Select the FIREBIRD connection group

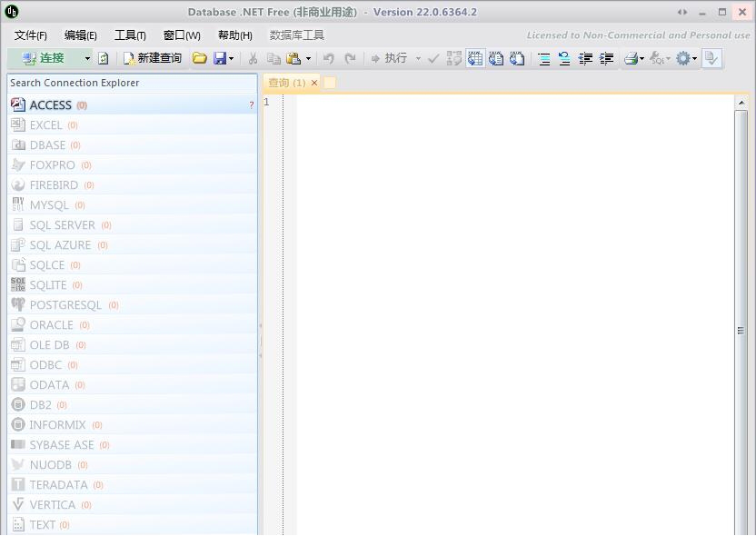tap(132, 184)
